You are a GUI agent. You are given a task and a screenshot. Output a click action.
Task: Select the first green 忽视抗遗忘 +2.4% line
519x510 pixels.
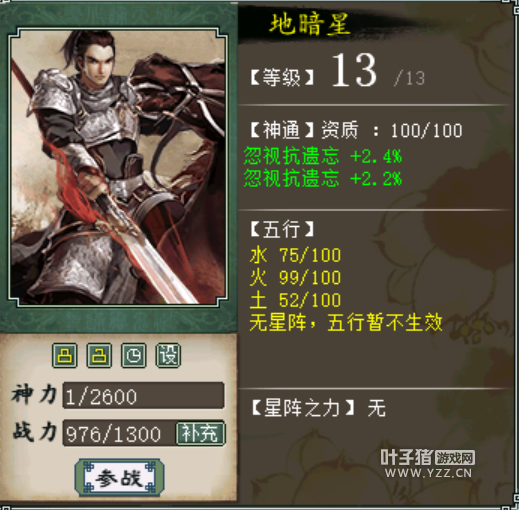pos(322,156)
